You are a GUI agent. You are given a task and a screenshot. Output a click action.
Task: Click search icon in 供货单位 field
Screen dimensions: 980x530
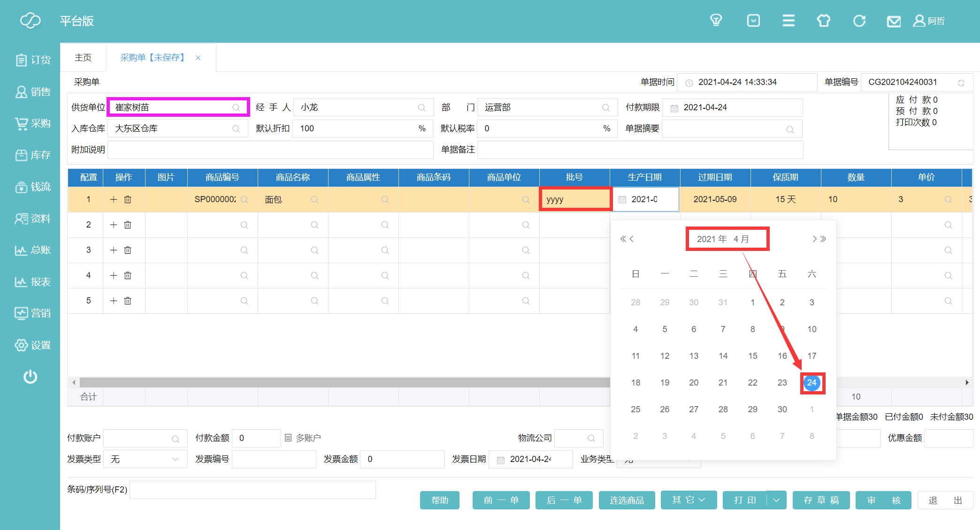(236, 107)
